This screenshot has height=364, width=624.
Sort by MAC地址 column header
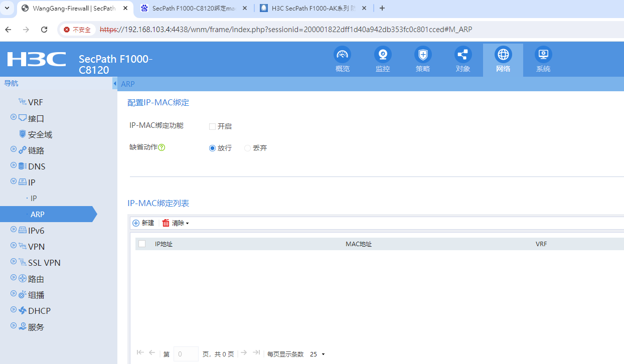[359, 244]
